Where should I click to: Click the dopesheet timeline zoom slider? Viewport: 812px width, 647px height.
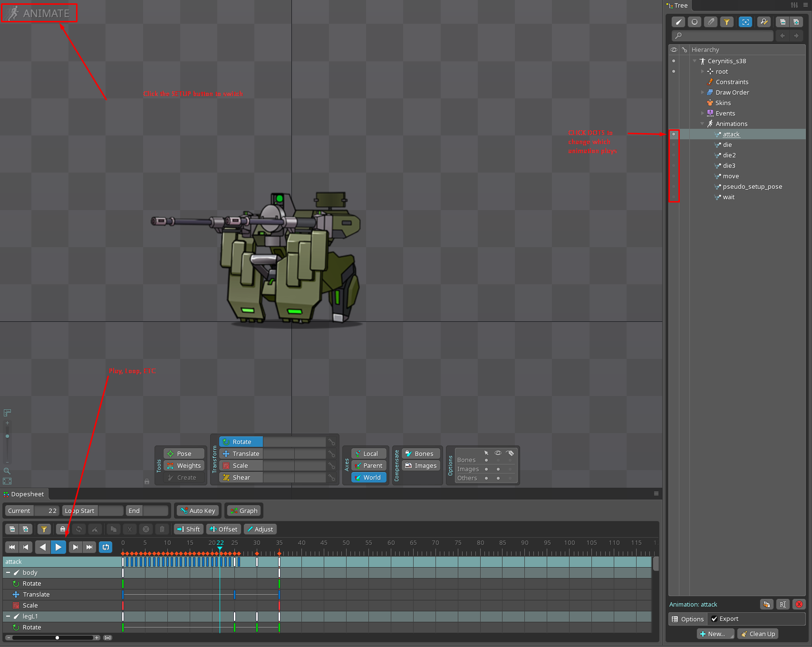(x=57, y=637)
